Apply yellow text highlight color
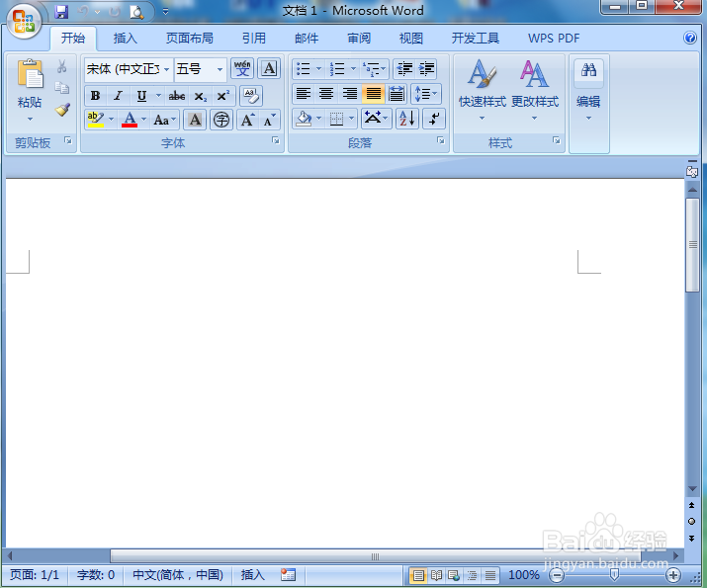The height and width of the screenshot is (588, 707). click(x=96, y=120)
